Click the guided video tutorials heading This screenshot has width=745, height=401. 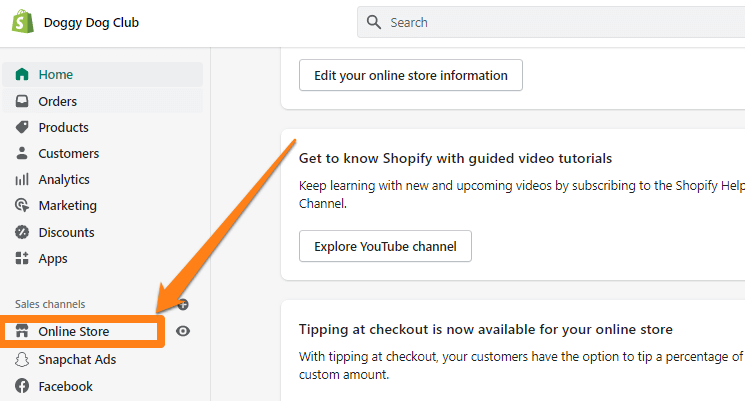pos(455,158)
